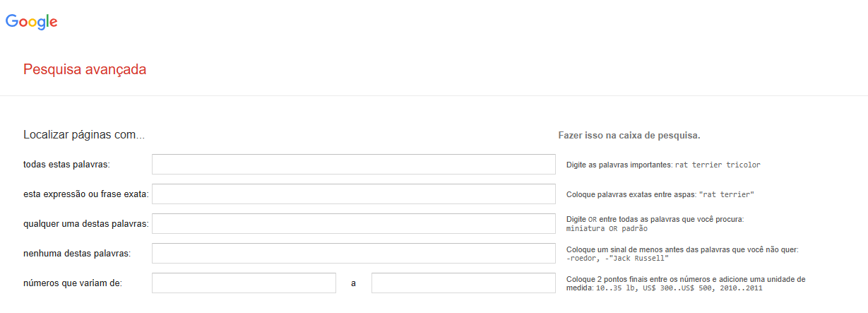Focus the 'todas estas palavras' input field

pyautogui.click(x=353, y=165)
